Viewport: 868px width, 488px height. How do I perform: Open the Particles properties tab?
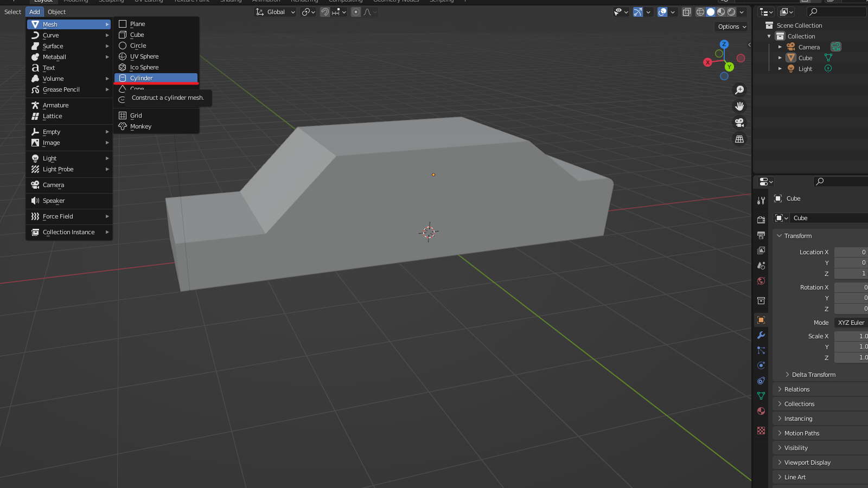(761, 350)
